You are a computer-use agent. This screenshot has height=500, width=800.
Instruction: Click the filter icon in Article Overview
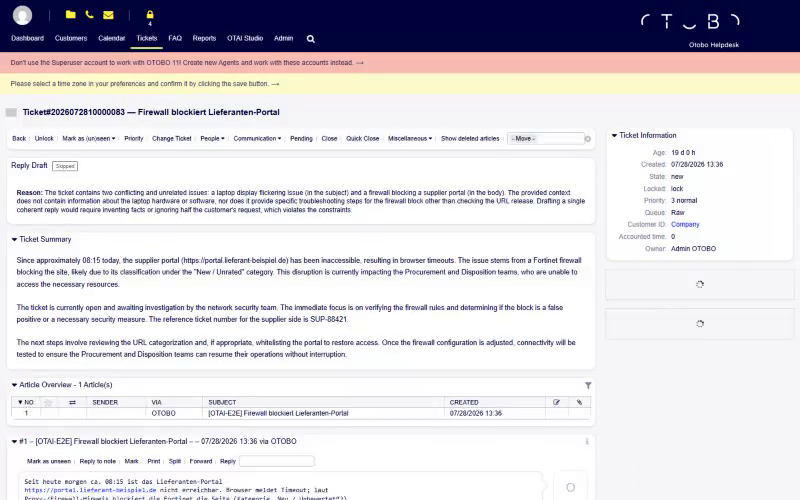pyautogui.click(x=588, y=385)
